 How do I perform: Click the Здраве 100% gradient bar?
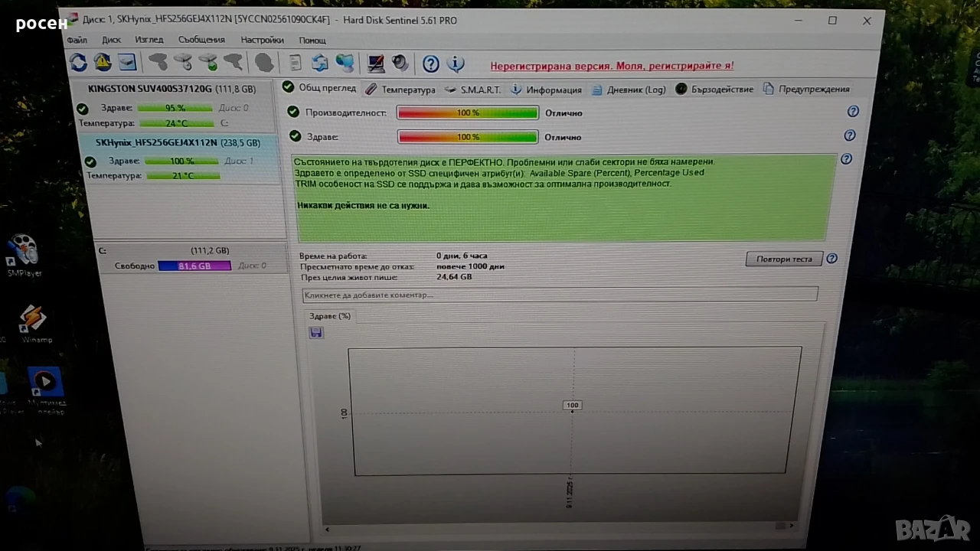click(468, 137)
